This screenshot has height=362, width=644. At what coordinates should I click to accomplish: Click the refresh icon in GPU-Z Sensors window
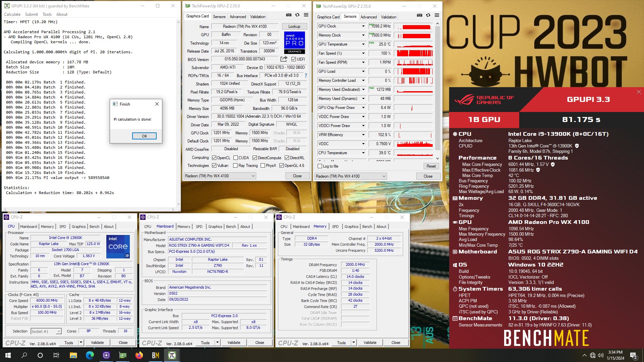[x=428, y=15]
